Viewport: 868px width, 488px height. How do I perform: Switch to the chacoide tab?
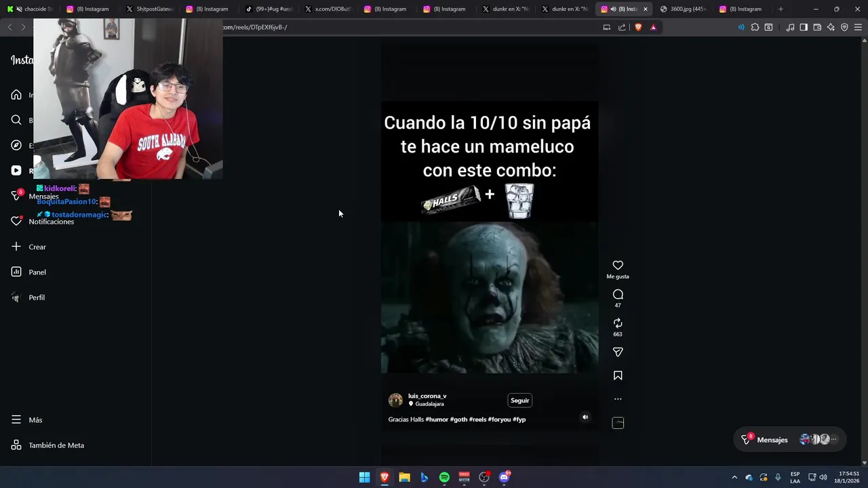30,9
